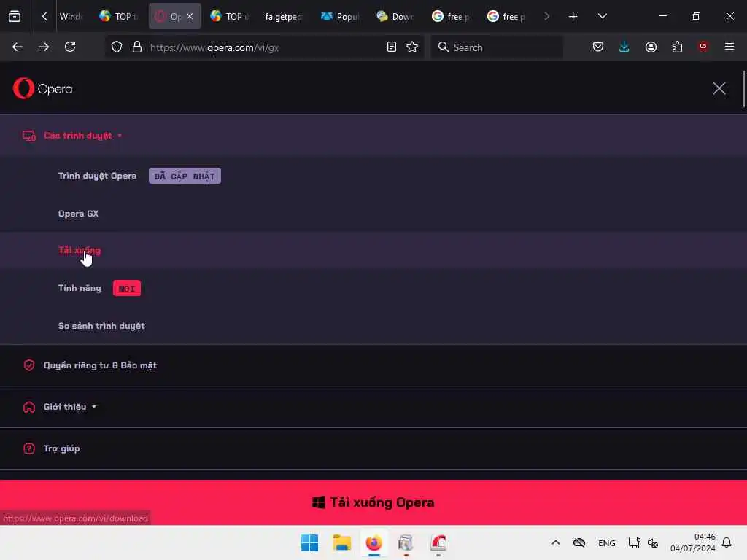The height and width of the screenshot is (560, 747).
Task: Open the Extensions puzzle icon
Action: (677, 47)
